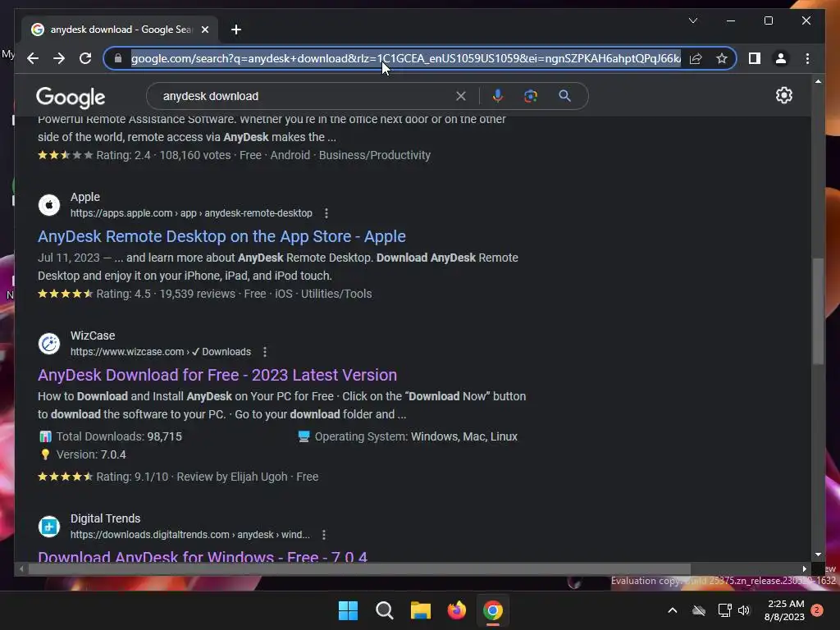Open the apps.apple.com URL breadcrumb
Screen dimensions: 840x630
pos(191,213)
